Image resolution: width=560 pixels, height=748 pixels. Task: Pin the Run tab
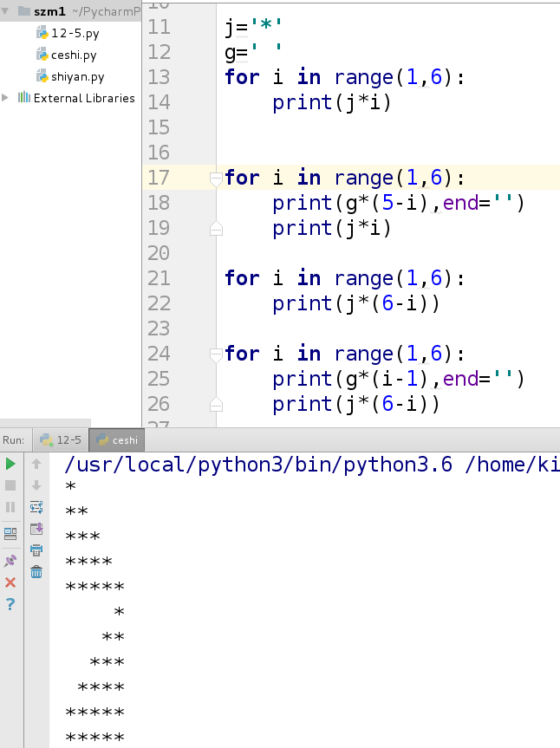[10, 561]
